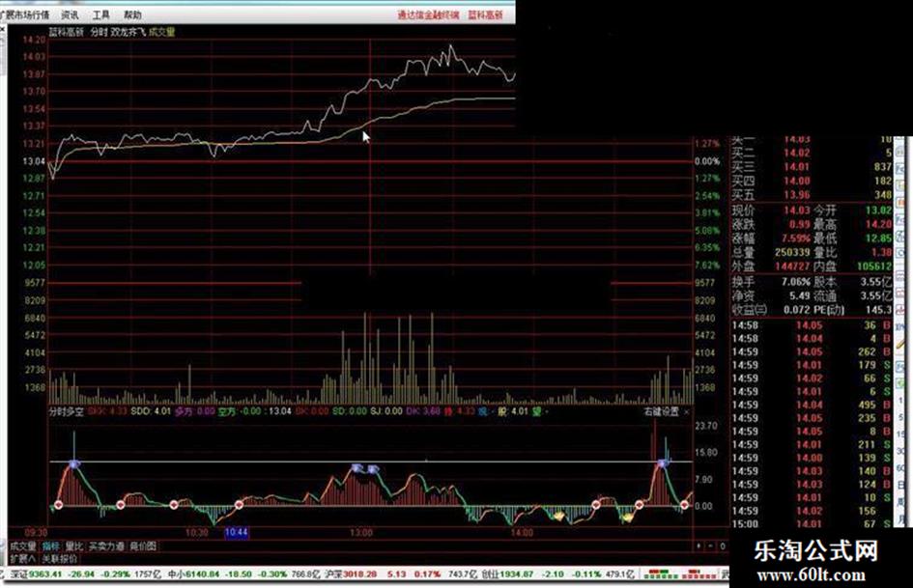Click the 14:59 tick row with volume 495
This screenshot has width=913, height=588.
(x=812, y=406)
